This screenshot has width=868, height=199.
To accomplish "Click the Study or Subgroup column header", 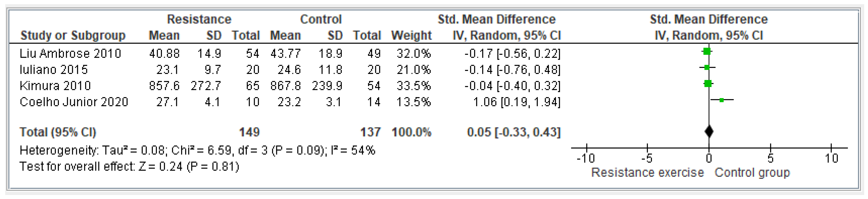I will tap(73, 35).
